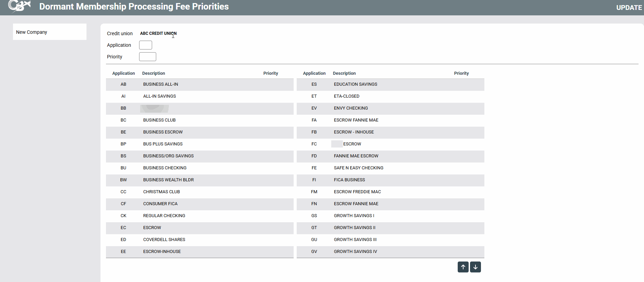Choose the BC Business Club row
Viewport: 644px width, 282px height.
point(199,120)
